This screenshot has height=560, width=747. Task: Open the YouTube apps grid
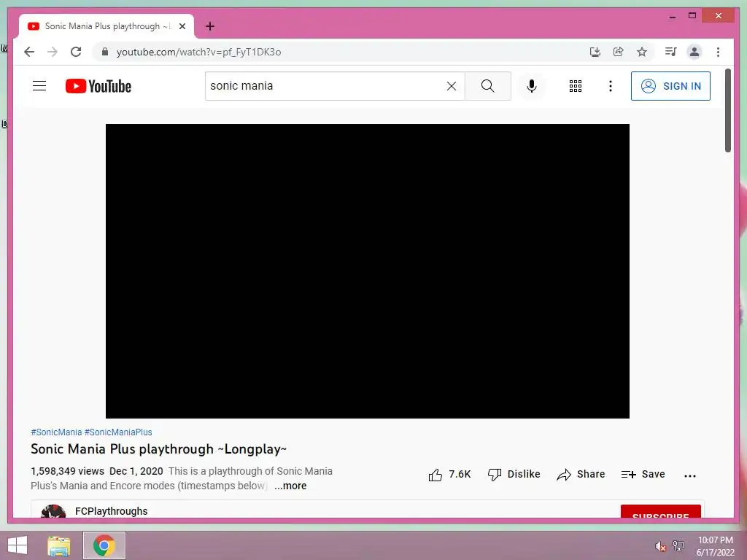[576, 86]
